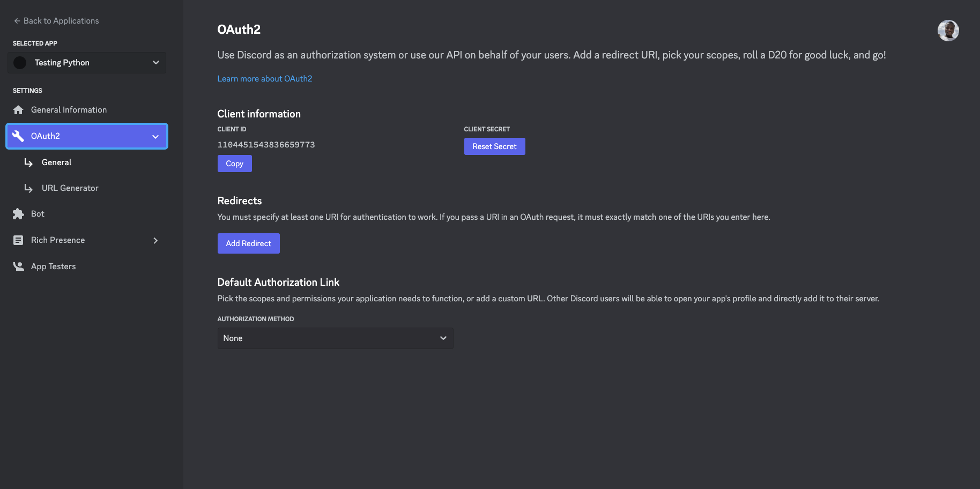Copy the Client ID
The width and height of the screenshot is (980, 489).
(234, 163)
